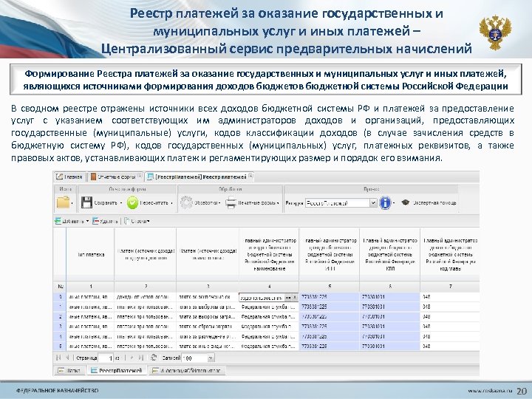This screenshot has height=399, width=532.
Task: Click the Добавить row icon
Action: pos(58,221)
